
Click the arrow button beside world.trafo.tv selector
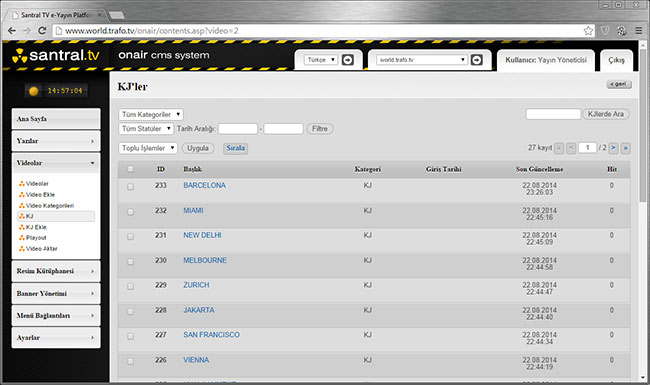477,60
